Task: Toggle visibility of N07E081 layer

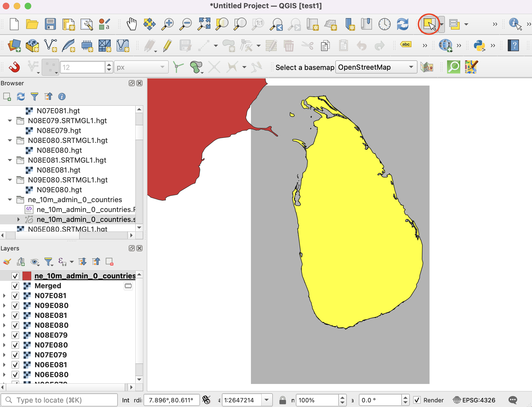Action: [x=15, y=296]
